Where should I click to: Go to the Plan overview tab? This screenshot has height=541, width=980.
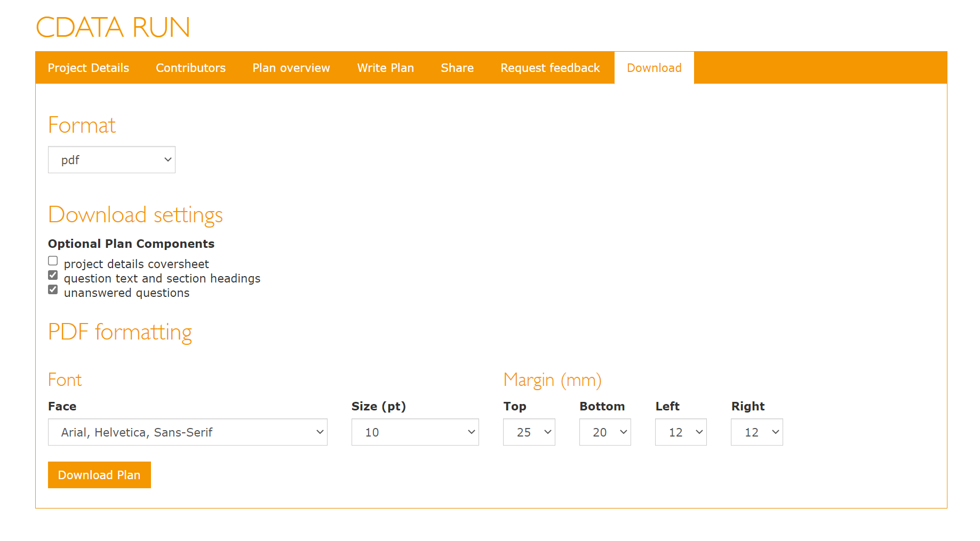click(291, 68)
